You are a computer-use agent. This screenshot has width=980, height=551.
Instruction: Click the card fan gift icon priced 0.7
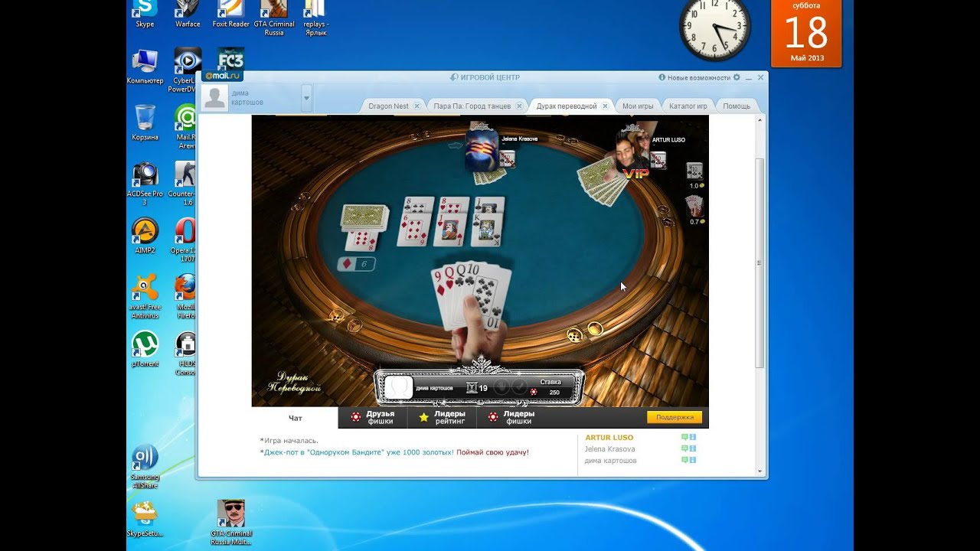694,206
